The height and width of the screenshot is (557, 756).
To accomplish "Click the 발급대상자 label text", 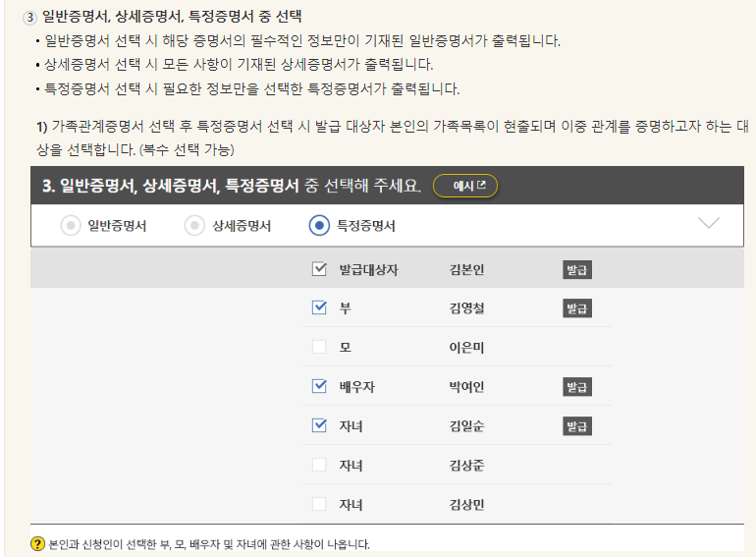I will tap(369, 269).
